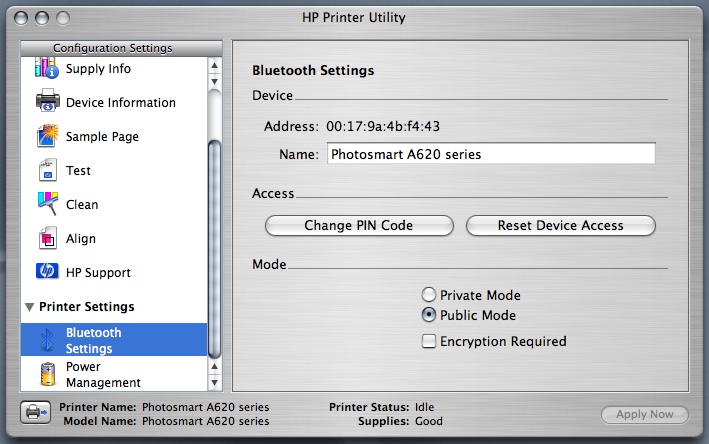
Task: Click the device Name text field
Action: [x=490, y=154]
